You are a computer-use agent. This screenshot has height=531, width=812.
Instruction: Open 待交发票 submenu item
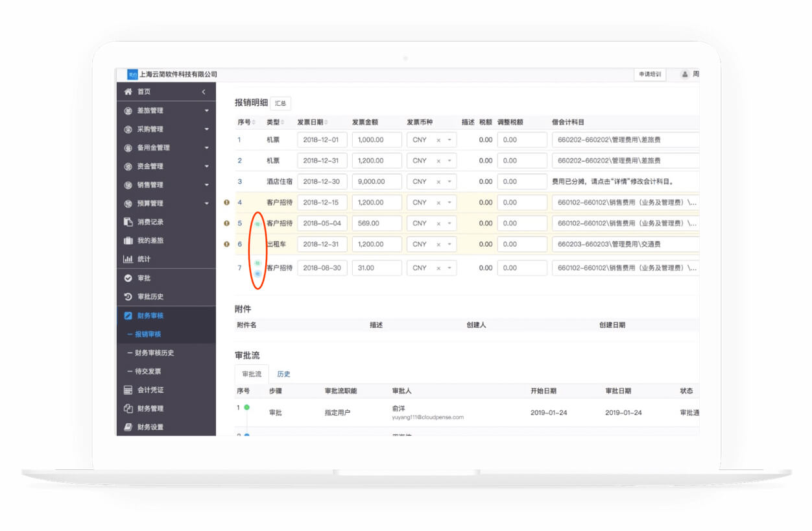(x=148, y=371)
